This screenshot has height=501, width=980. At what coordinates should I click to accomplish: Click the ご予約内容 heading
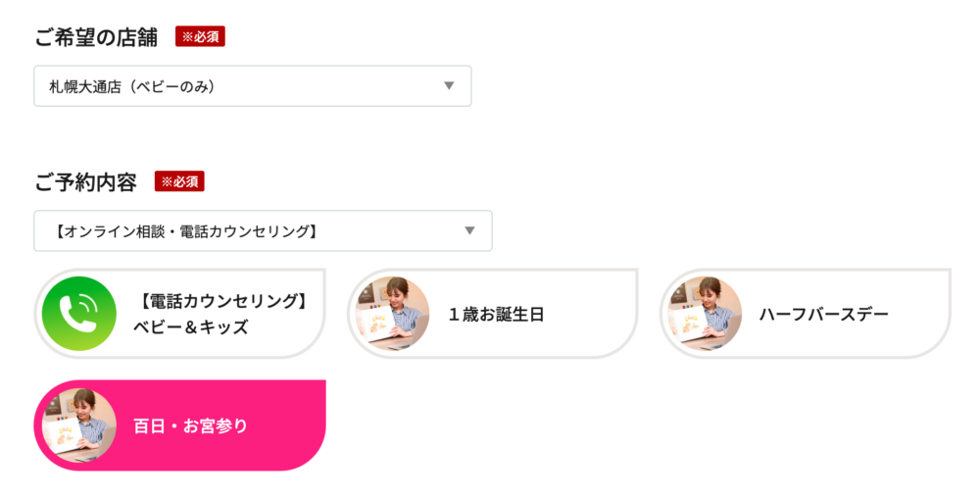coord(85,181)
